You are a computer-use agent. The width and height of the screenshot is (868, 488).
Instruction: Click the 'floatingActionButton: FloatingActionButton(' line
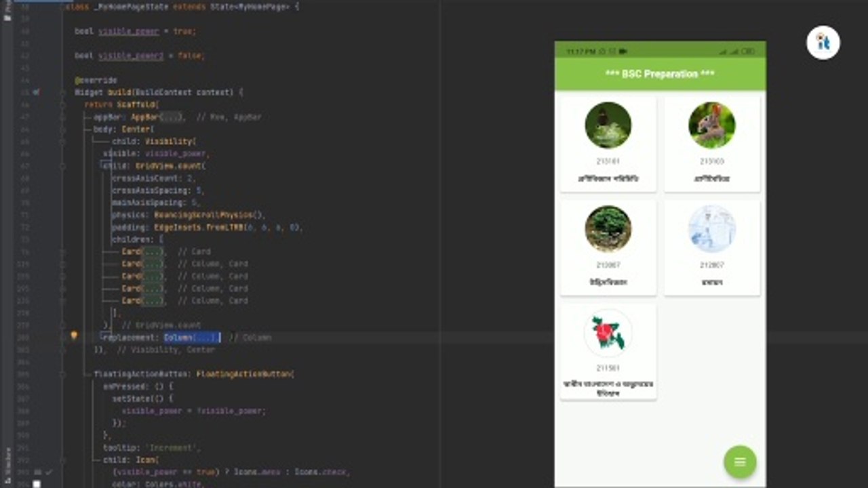tap(194, 374)
